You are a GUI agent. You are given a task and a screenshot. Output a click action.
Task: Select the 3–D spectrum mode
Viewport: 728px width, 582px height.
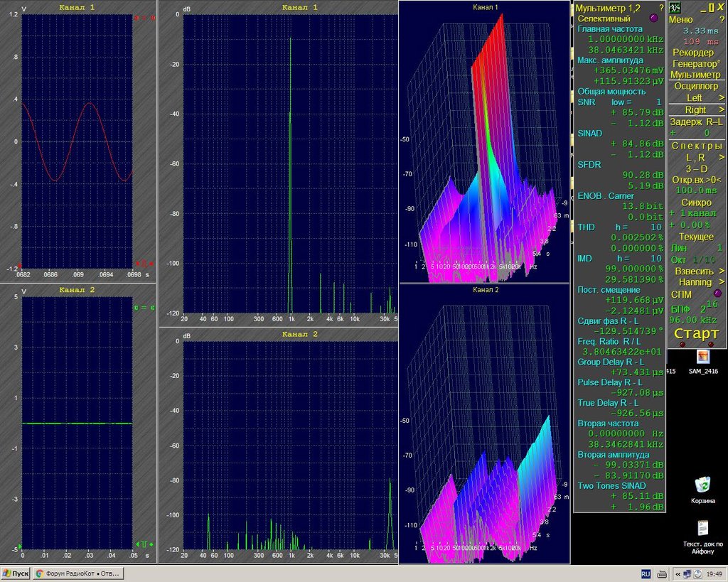(x=697, y=169)
